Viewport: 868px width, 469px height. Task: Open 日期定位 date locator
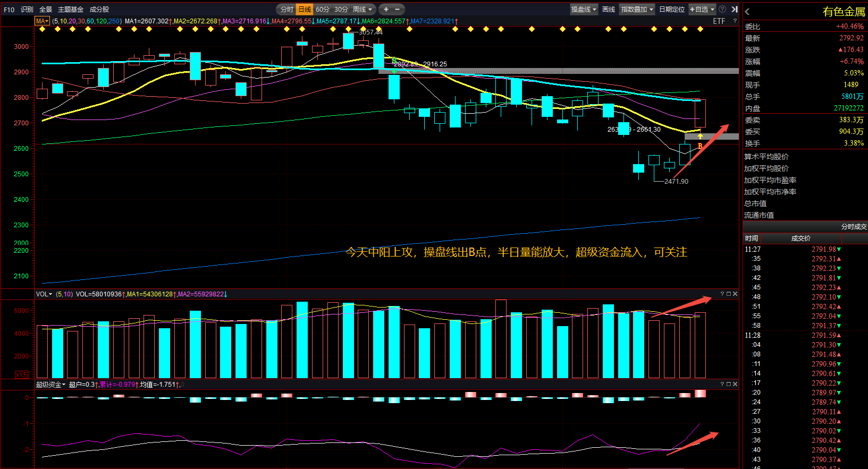pyautogui.click(x=672, y=10)
